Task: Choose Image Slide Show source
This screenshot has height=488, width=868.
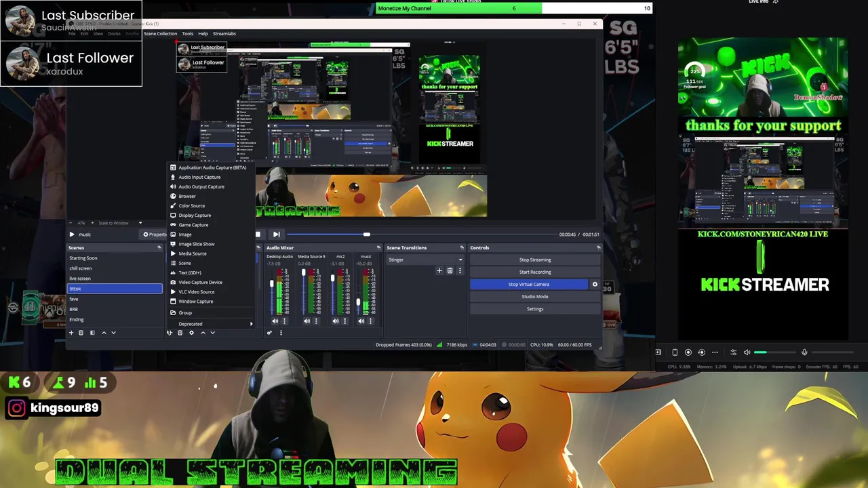Action: point(212,244)
